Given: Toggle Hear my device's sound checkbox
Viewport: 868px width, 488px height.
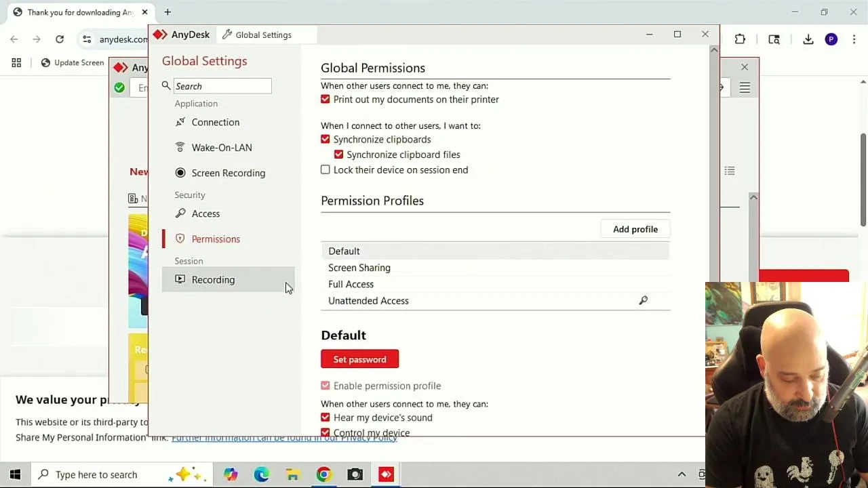Looking at the screenshot, I should tap(325, 418).
